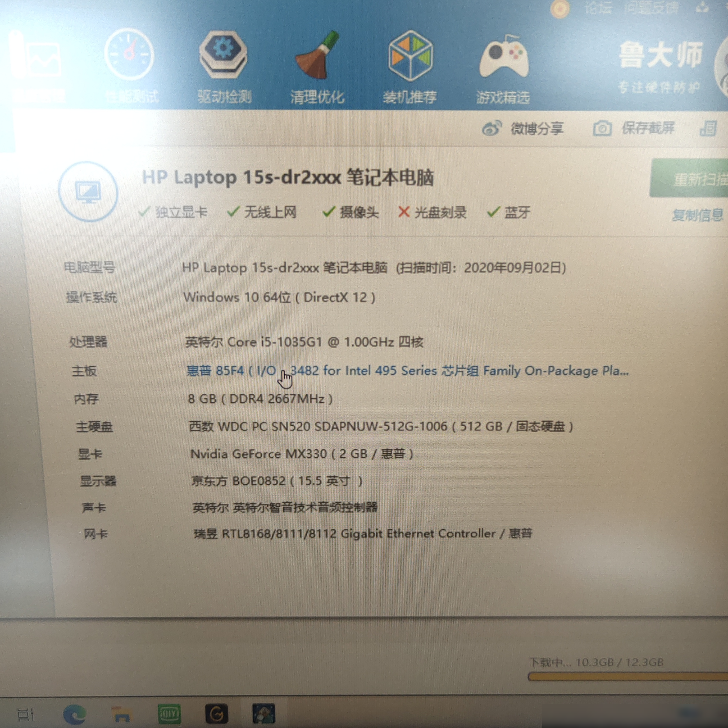Click the Nvidia GeForce MX330 value
This screenshot has width=728, height=728.
click(302, 453)
